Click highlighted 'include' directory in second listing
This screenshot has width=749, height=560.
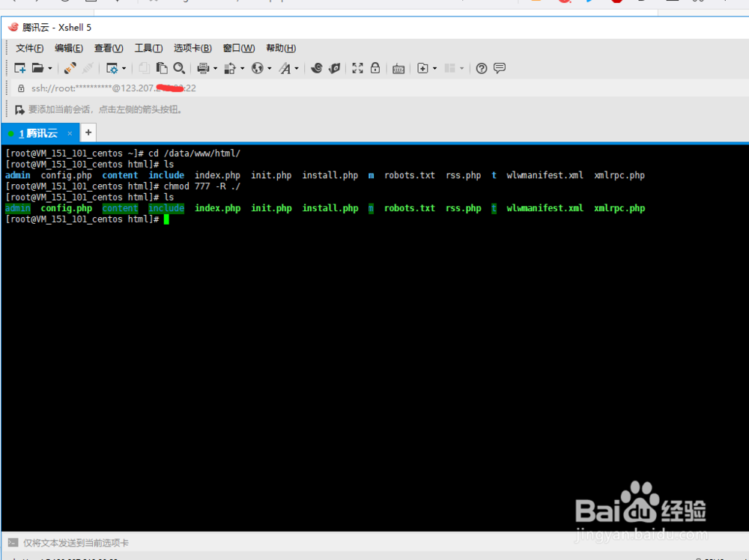pos(166,208)
